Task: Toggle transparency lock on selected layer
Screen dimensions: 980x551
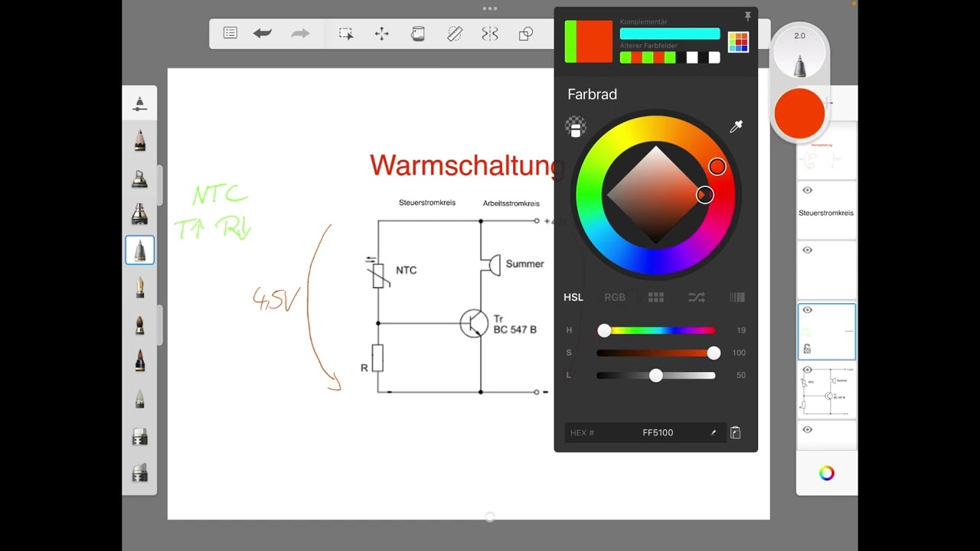Action: (807, 349)
